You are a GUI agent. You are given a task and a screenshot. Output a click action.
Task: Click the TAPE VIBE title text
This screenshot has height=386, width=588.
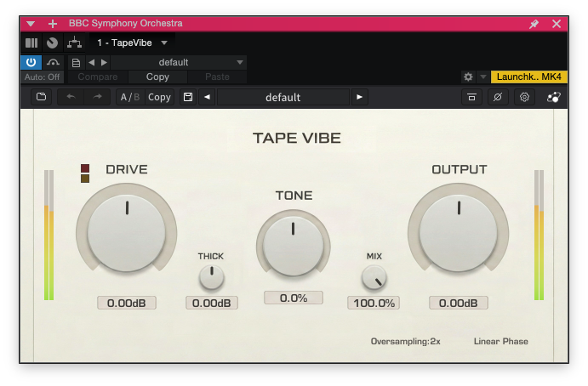(x=297, y=138)
